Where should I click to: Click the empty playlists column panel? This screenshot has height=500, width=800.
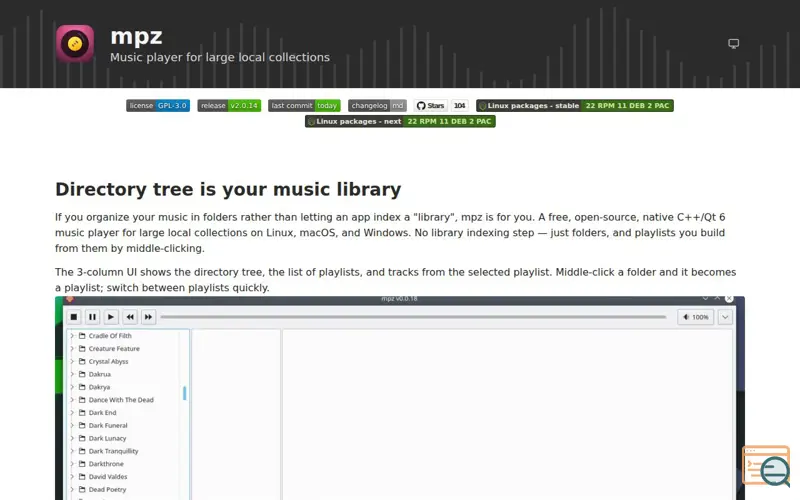click(236, 414)
